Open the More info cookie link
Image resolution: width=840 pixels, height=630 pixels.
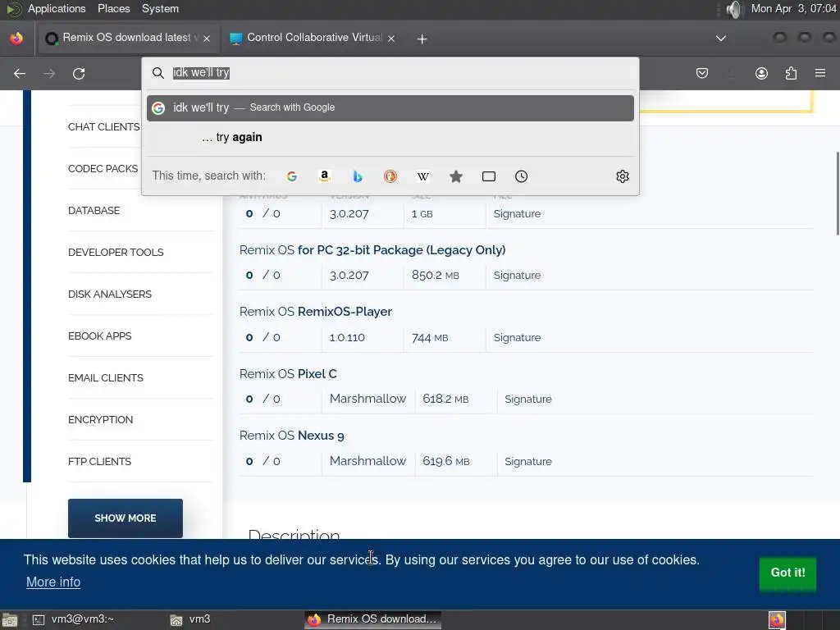[53, 582]
